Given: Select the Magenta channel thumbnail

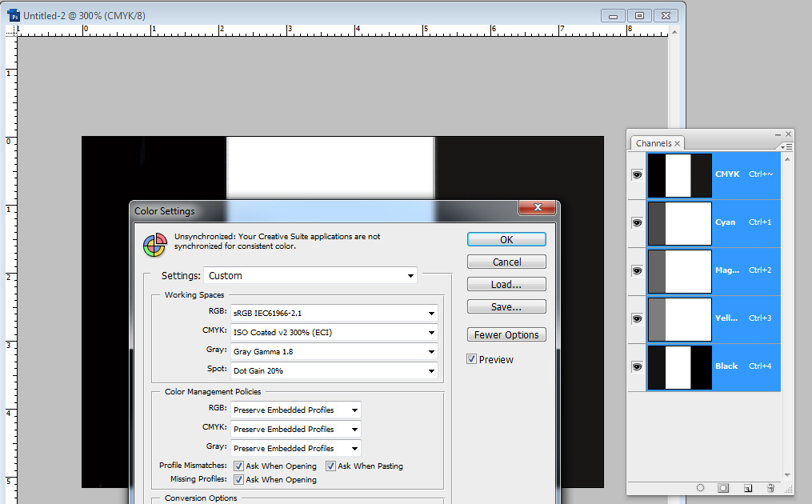Looking at the screenshot, I should tap(680, 271).
